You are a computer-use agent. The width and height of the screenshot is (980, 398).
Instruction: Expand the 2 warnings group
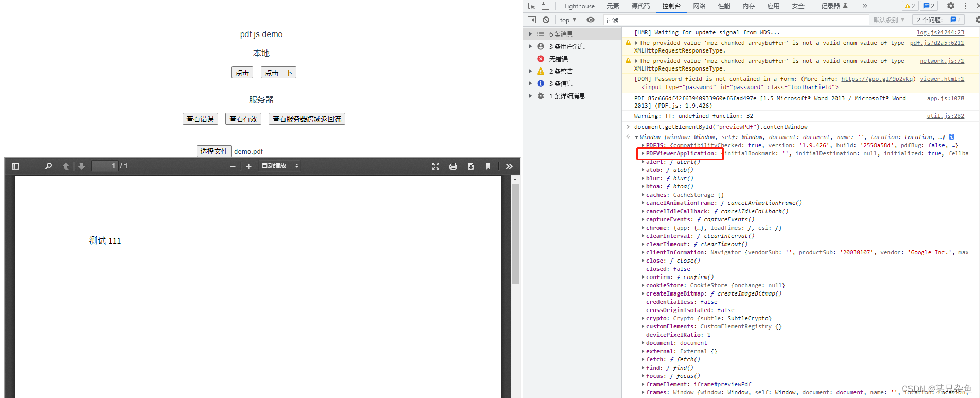click(531, 71)
